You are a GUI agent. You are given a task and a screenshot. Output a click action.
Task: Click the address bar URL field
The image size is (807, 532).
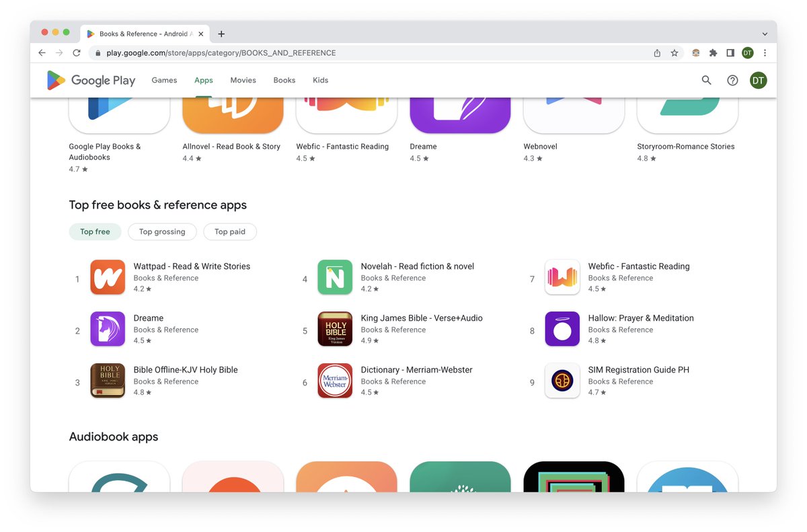click(370, 52)
